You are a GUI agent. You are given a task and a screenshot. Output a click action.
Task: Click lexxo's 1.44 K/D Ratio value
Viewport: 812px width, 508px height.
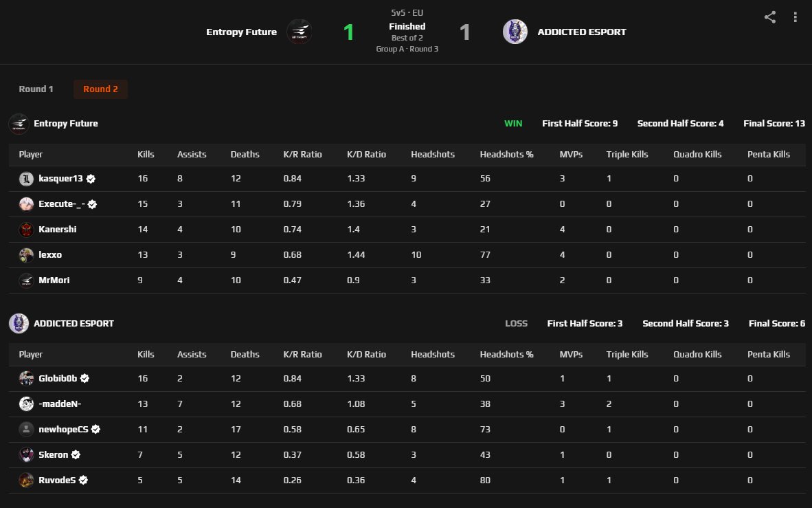[356, 254]
